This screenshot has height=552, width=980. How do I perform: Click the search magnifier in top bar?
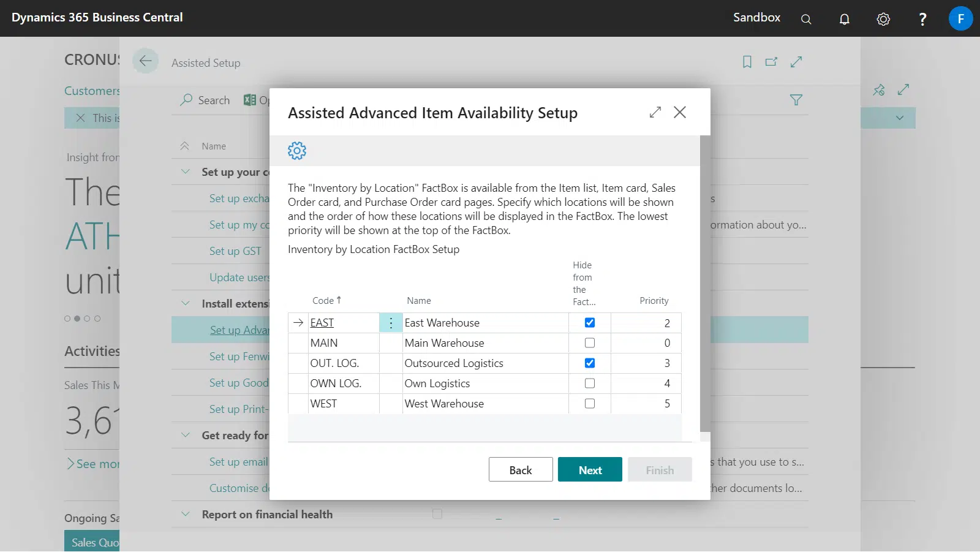806,19
